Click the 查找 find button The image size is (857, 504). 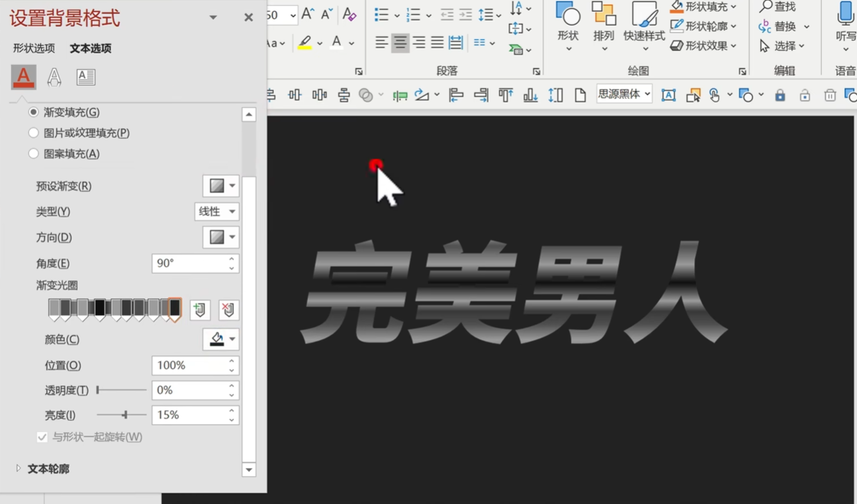click(778, 7)
